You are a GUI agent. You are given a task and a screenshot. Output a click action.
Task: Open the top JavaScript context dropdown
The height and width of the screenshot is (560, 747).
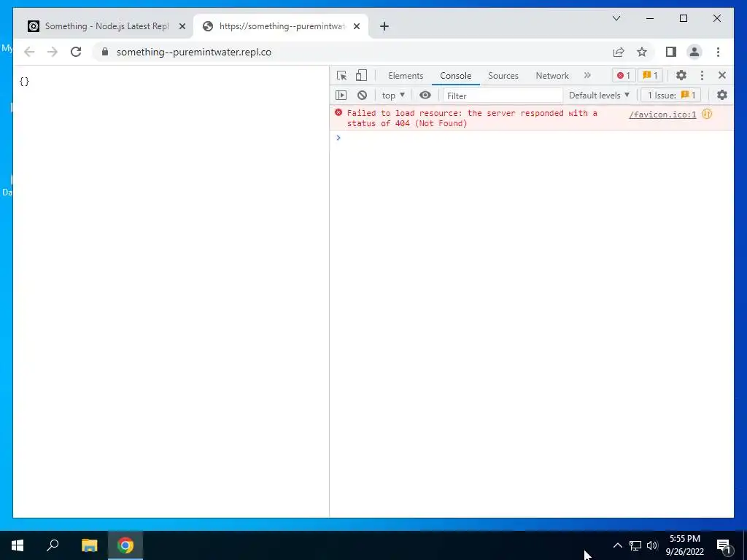coord(393,96)
